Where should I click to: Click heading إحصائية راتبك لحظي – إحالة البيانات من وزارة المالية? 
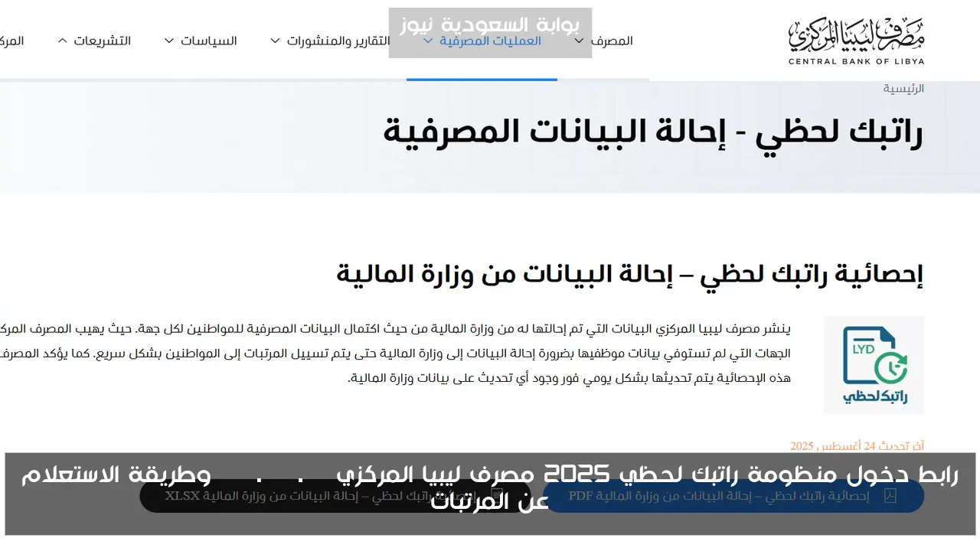tap(630, 274)
